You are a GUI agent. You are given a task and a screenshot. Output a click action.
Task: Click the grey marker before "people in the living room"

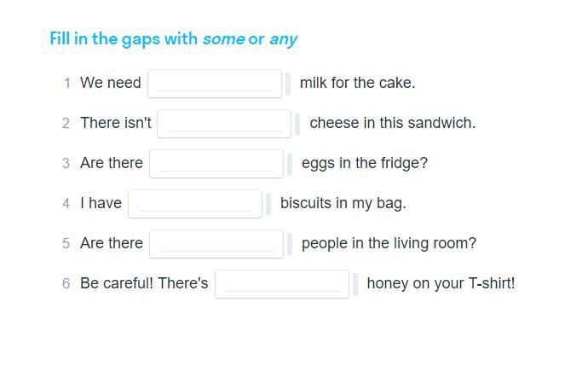290,244
